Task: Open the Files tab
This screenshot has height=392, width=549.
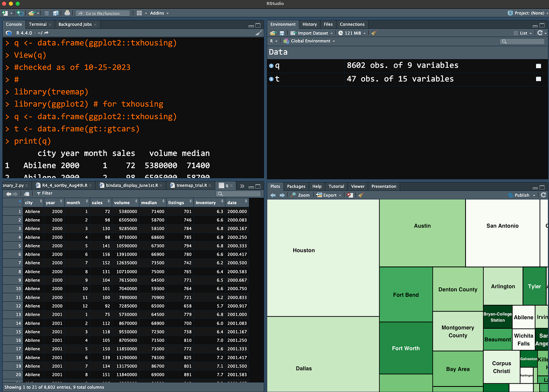Action: [x=328, y=24]
